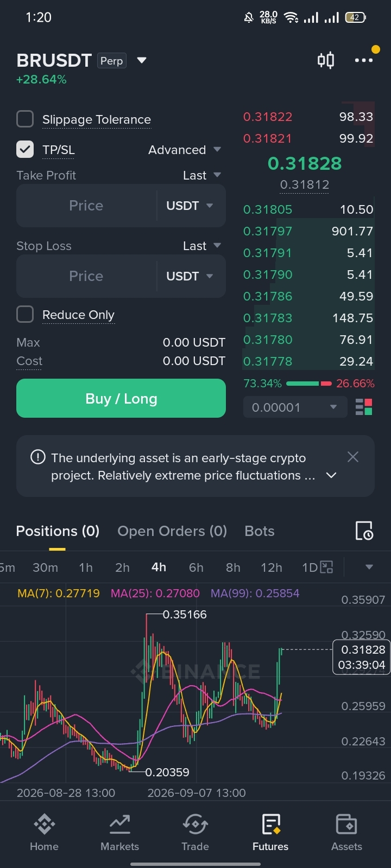Open the candlestick chart icon
The image size is (391, 868).
pos(326,60)
